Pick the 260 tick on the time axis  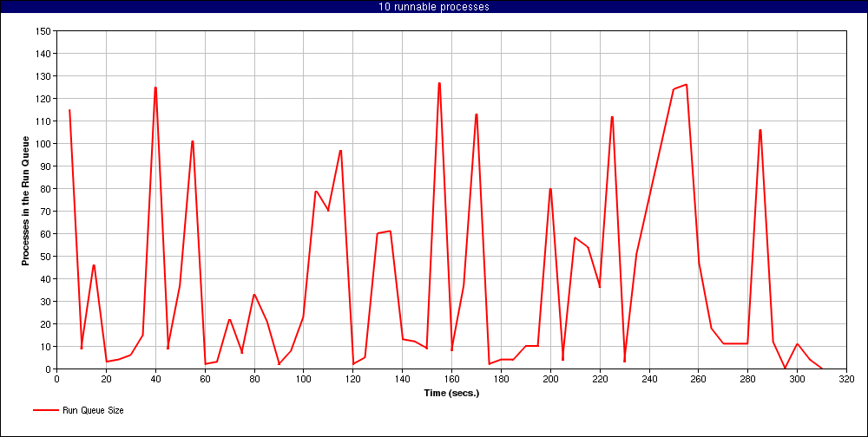pyautogui.click(x=699, y=379)
